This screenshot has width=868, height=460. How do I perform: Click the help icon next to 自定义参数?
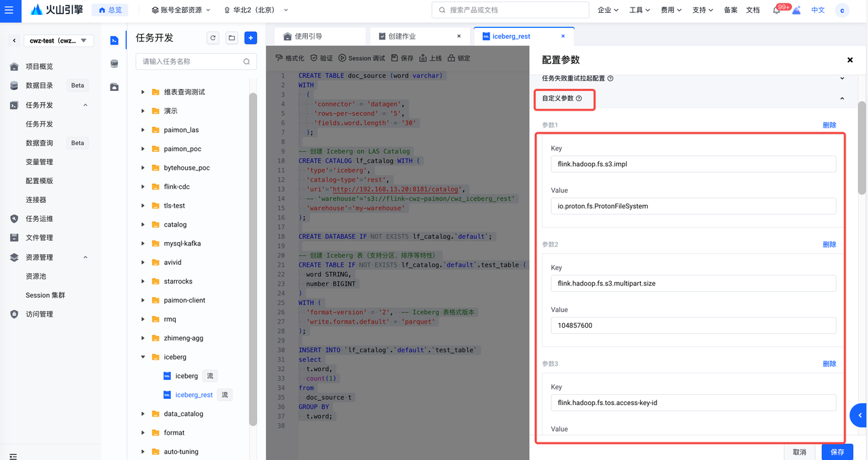pos(578,98)
